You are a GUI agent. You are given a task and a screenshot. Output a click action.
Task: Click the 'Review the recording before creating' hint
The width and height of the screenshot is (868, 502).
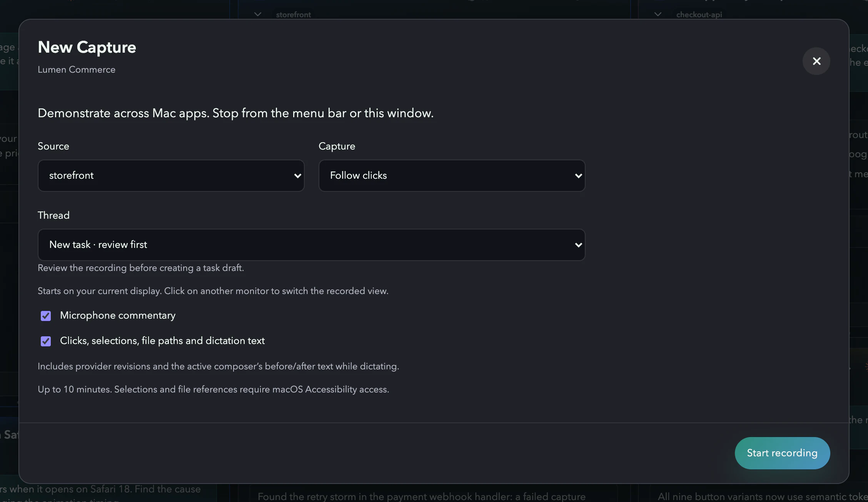141,268
